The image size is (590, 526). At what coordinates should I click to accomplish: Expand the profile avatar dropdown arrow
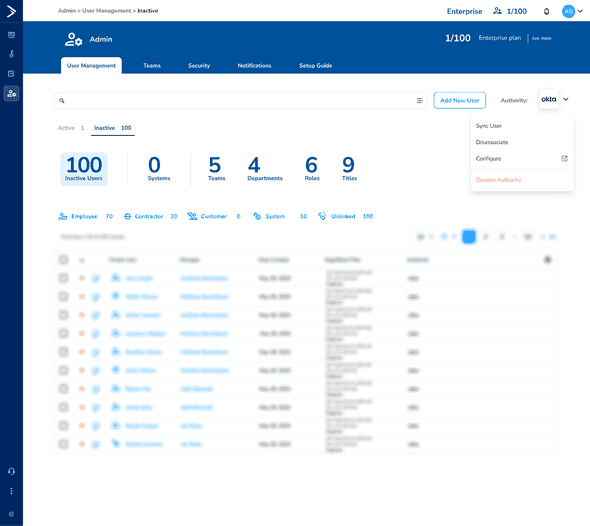(x=580, y=11)
